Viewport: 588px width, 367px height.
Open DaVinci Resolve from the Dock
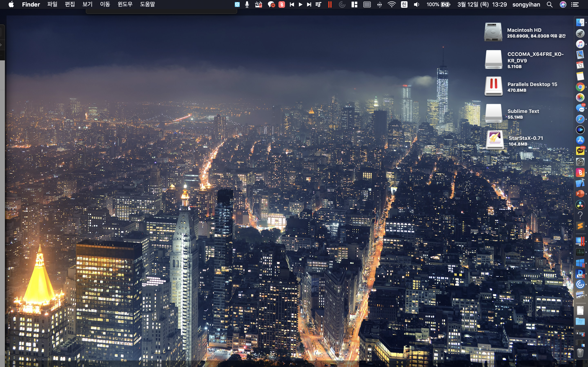[x=580, y=205]
